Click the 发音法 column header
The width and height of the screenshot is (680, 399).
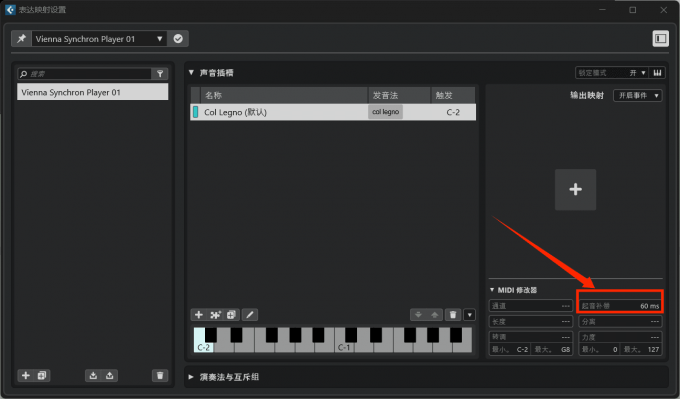(x=399, y=95)
